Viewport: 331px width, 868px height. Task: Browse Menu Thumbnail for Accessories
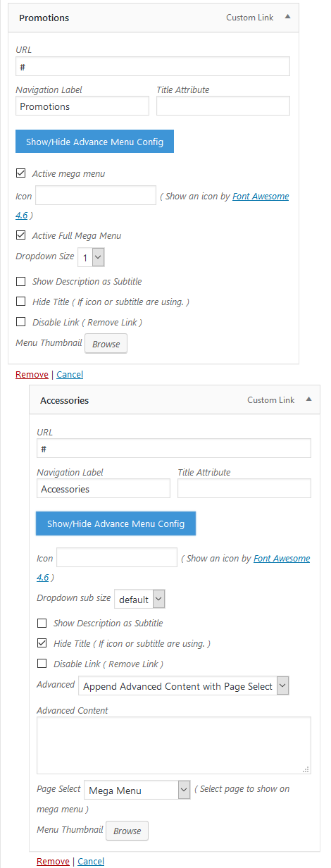click(x=127, y=831)
